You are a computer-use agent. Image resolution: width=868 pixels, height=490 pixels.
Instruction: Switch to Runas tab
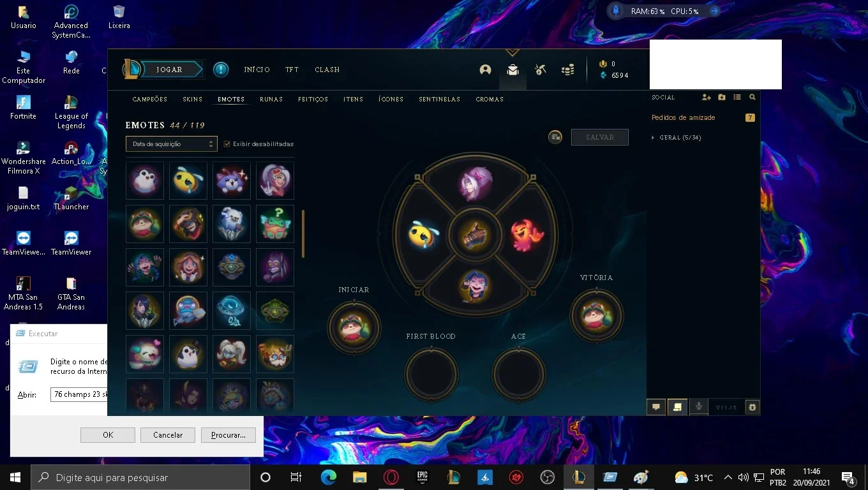coord(271,100)
